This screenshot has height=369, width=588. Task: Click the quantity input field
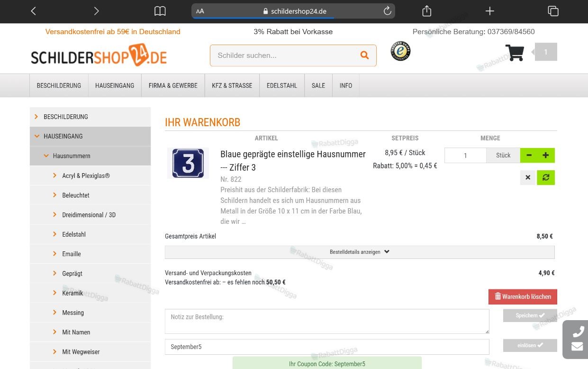coord(465,155)
